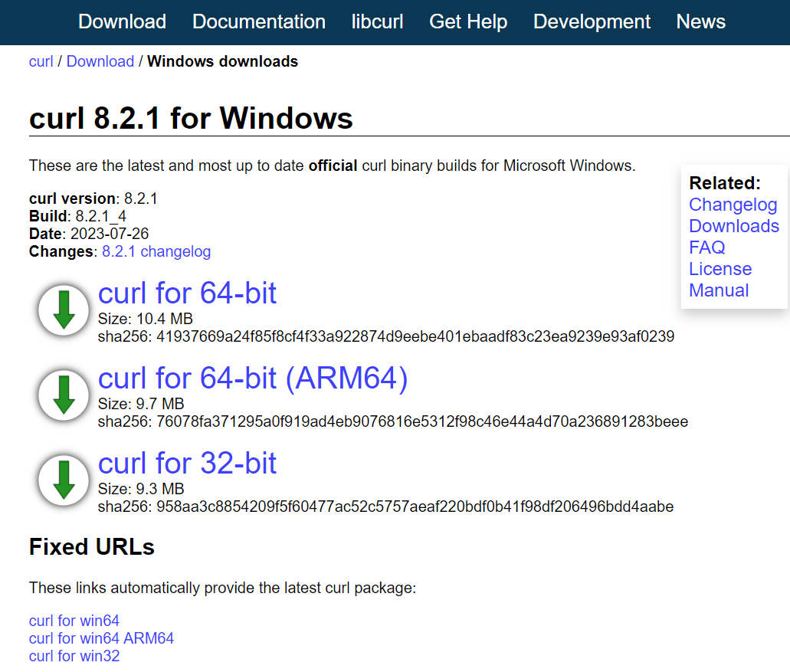
Task: Select libcurl in the top navigation
Action: (377, 21)
